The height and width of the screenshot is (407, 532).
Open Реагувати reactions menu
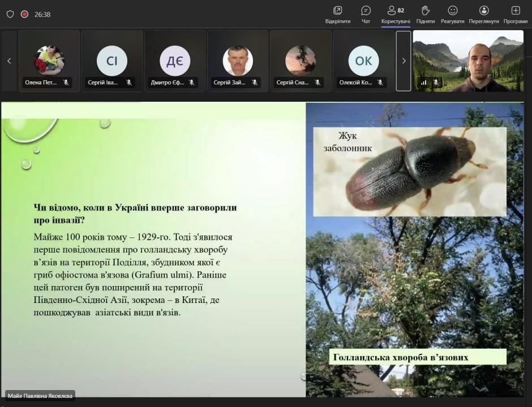(453, 14)
